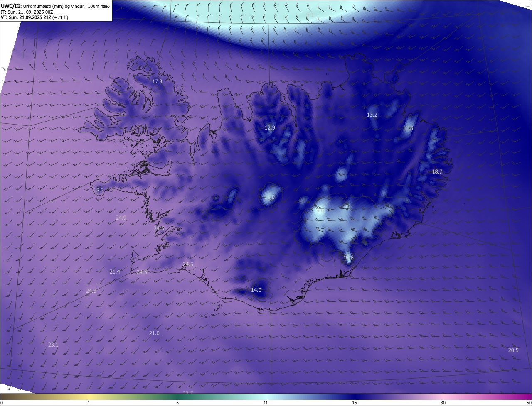Click the colour scale label 1
The width and height of the screenshot is (532, 406).
pos(89,403)
